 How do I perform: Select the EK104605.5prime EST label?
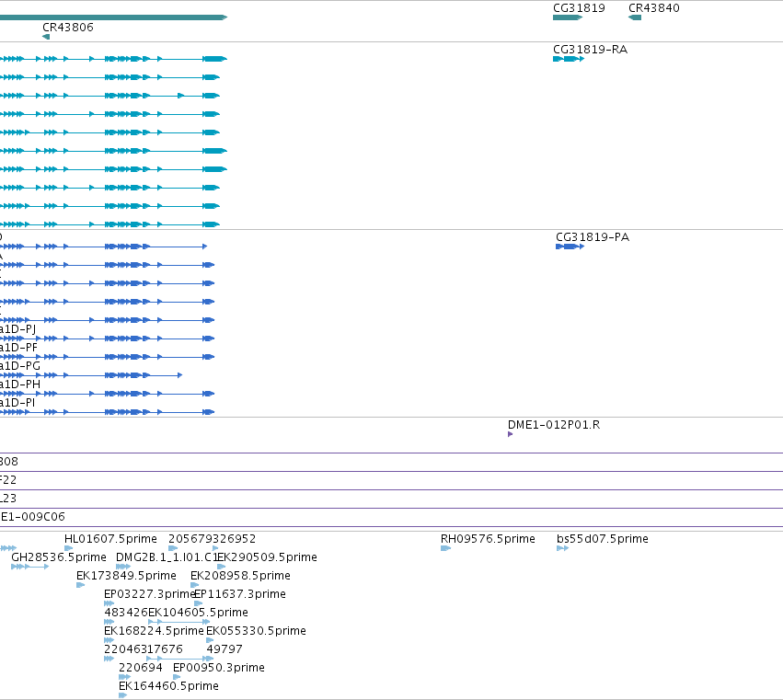click(x=198, y=613)
